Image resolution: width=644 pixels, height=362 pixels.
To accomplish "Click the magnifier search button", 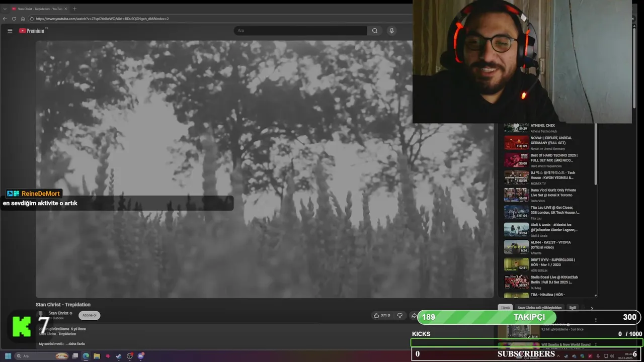I will [375, 31].
